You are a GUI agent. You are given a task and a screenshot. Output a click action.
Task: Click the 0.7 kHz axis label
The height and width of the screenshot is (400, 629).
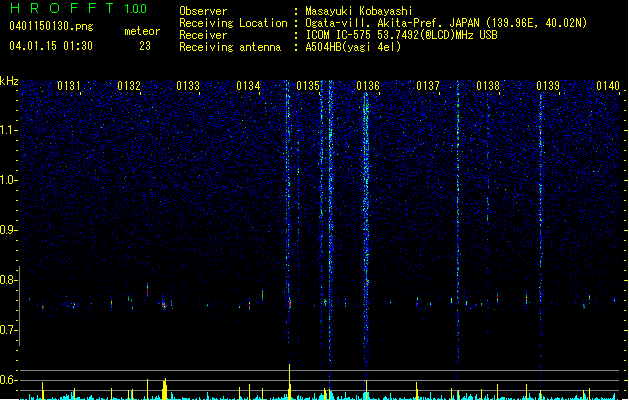point(9,330)
